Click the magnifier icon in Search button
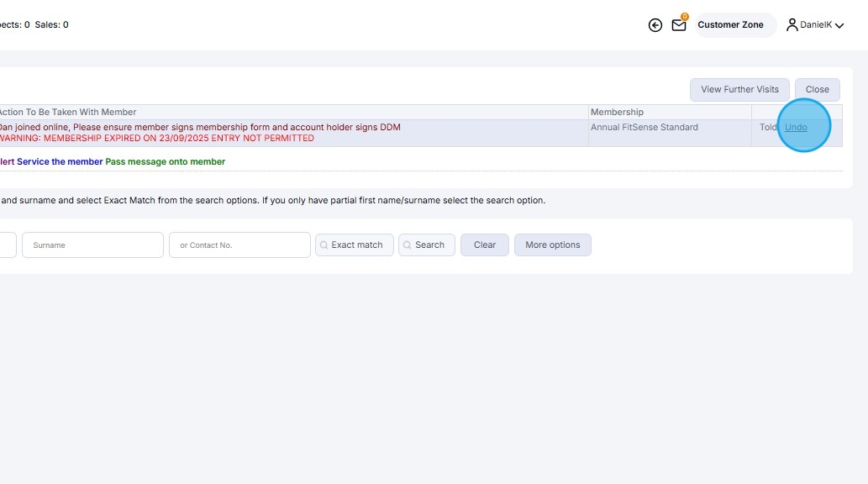This screenshot has height=484, width=868. 407,245
